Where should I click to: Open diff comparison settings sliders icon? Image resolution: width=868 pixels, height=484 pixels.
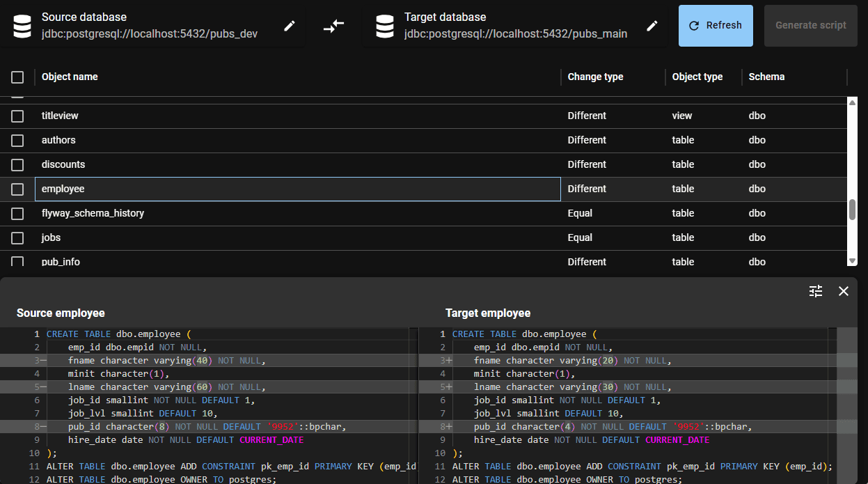click(x=816, y=291)
